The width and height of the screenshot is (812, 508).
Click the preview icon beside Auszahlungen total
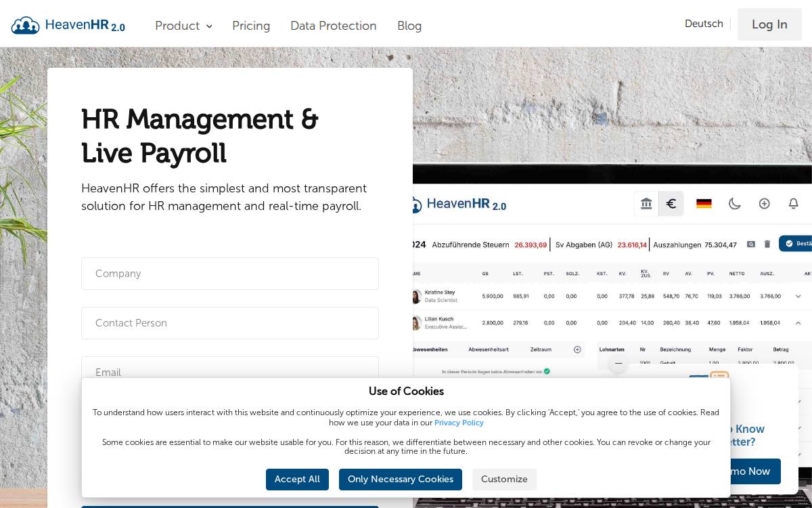coord(751,244)
